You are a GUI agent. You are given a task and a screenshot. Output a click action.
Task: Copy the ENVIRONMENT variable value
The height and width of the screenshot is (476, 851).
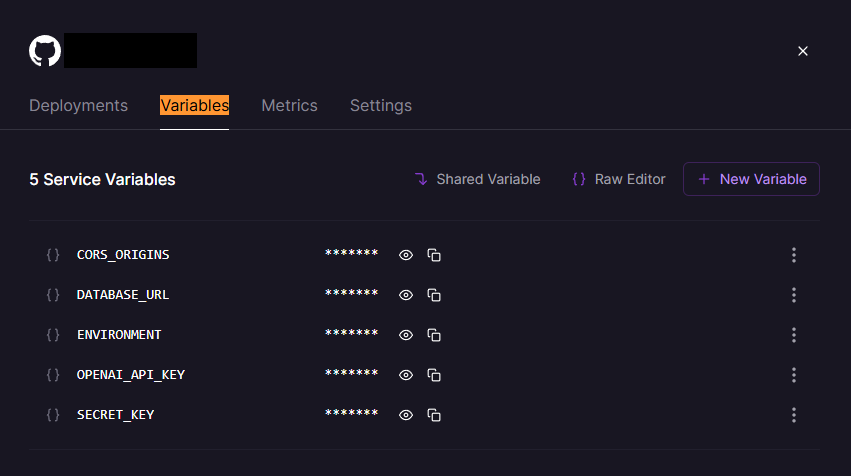(x=434, y=335)
